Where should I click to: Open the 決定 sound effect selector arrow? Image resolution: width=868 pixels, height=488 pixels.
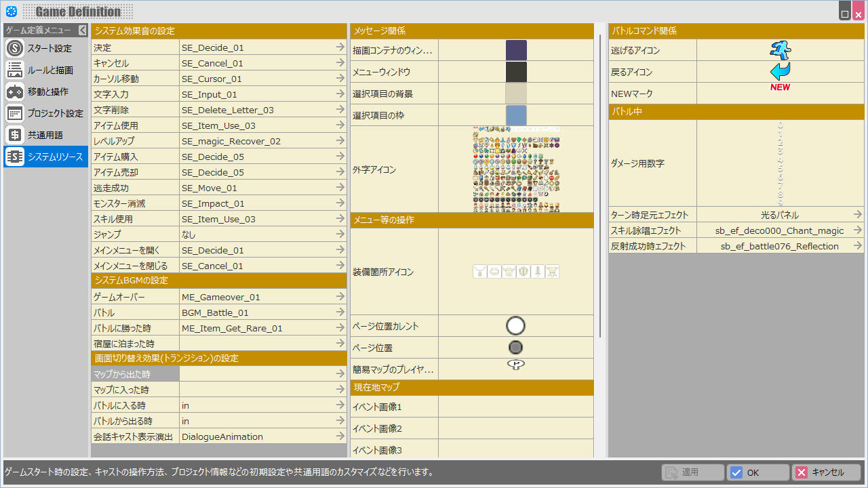[340, 47]
